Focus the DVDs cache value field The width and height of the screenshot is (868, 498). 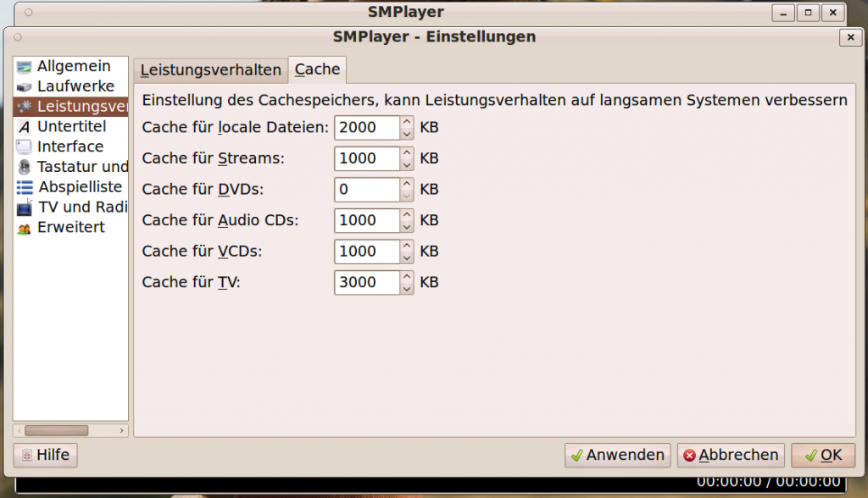[367, 189]
